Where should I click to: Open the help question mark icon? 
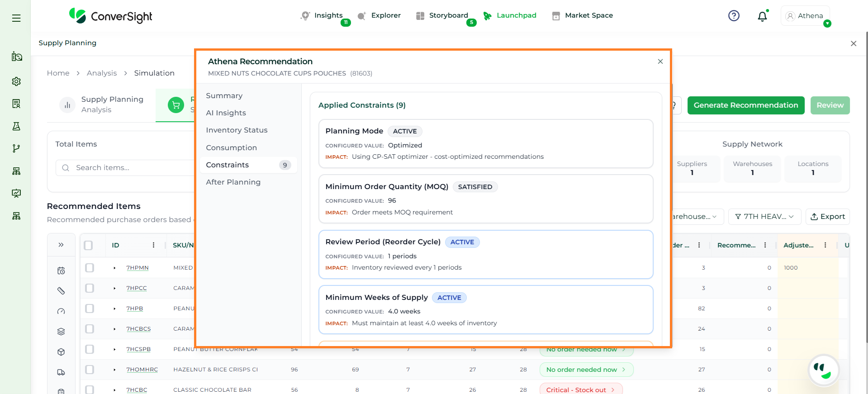pos(734,16)
